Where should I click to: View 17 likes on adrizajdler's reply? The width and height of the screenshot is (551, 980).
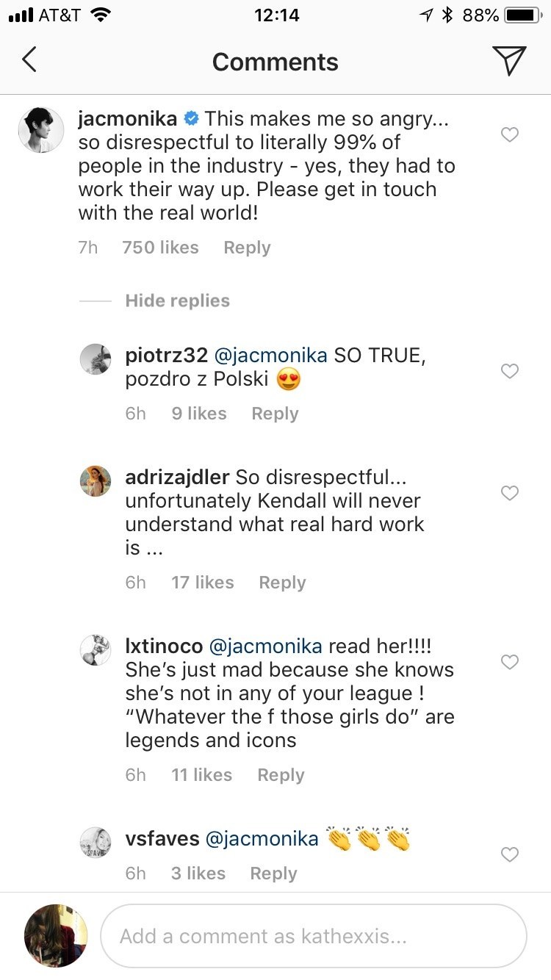[202, 583]
